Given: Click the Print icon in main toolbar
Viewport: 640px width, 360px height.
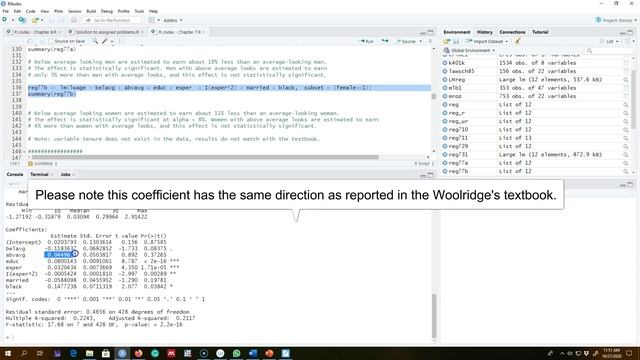Looking at the screenshot, I should (73, 20).
